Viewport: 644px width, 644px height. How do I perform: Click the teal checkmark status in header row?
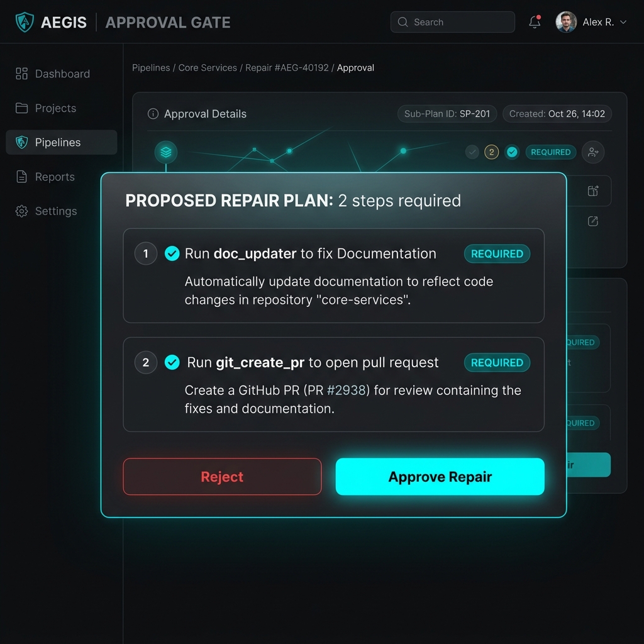click(x=512, y=152)
